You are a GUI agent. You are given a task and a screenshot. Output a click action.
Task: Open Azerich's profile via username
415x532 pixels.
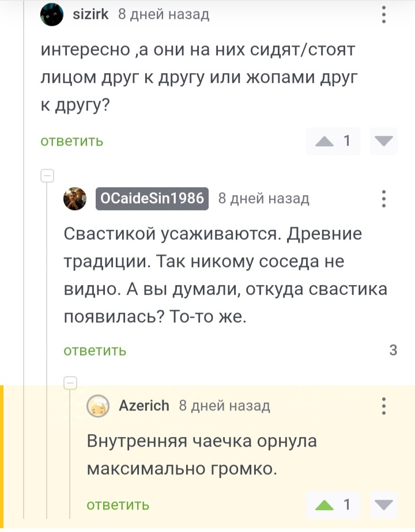[144, 406]
